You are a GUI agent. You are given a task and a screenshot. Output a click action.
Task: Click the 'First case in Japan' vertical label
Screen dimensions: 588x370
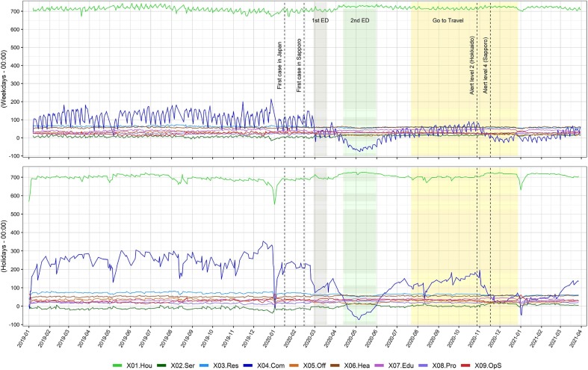279,65
